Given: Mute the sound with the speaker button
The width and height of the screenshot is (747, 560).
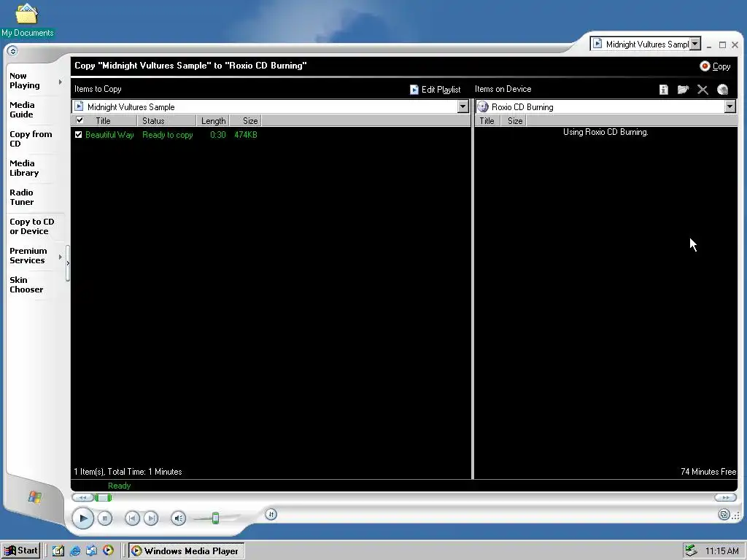Looking at the screenshot, I should 178,518.
